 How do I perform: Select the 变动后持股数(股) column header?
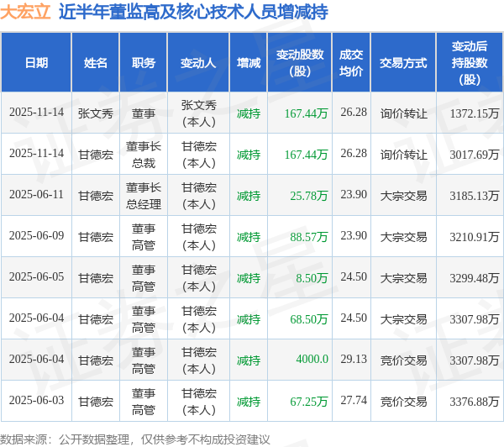tap(470, 63)
